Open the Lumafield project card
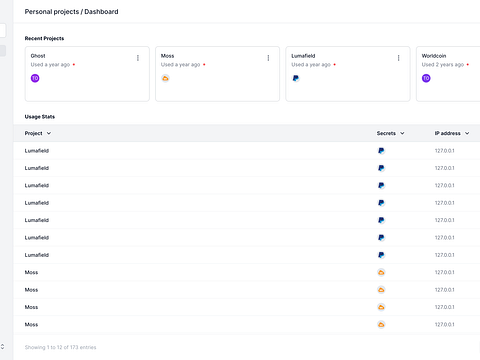480x360 pixels. pos(348,74)
